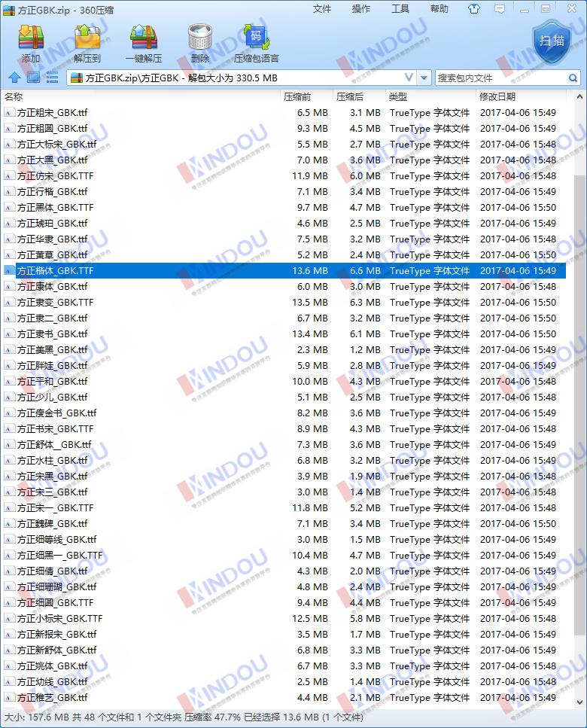Open the 工具 (Tools) menu
The height and width of the screenshot is (728, 587).
(400, 9)
